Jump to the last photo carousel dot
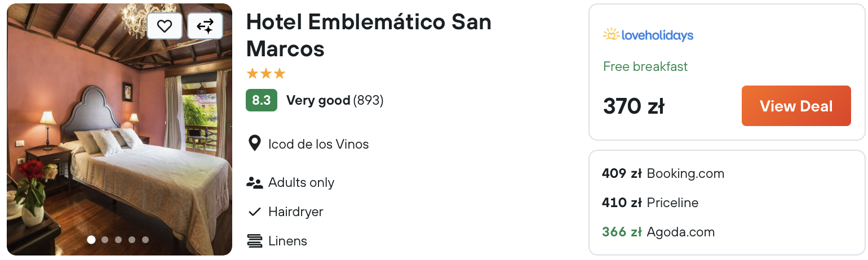Viewport: 868px width, 260px height. click(x=145, y=240)
